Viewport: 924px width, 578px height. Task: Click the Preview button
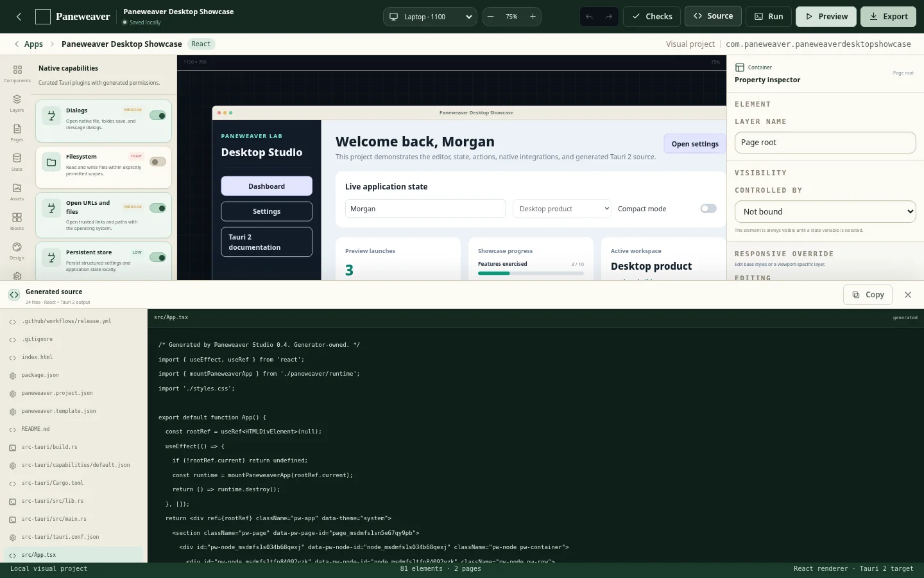826,17
